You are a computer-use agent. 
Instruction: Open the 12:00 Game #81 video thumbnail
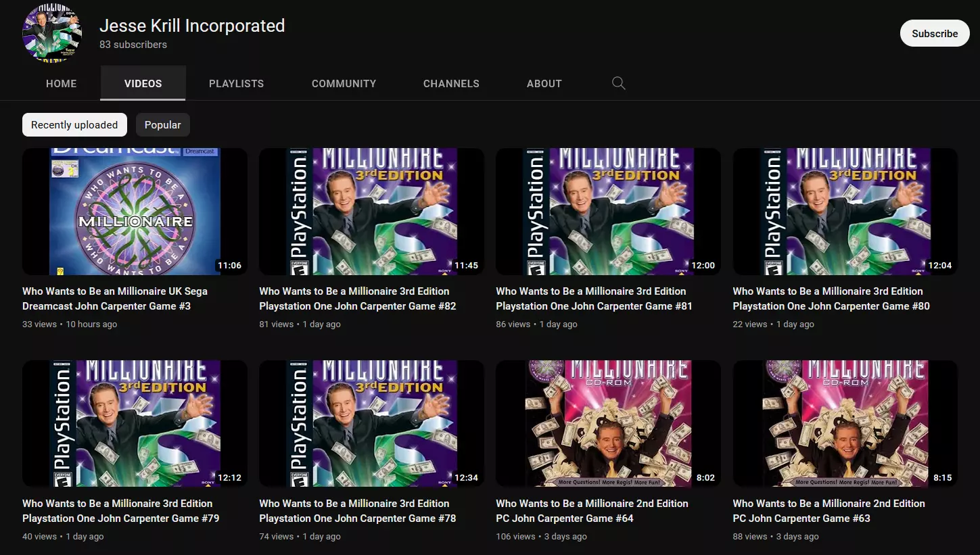coord(608,212)
